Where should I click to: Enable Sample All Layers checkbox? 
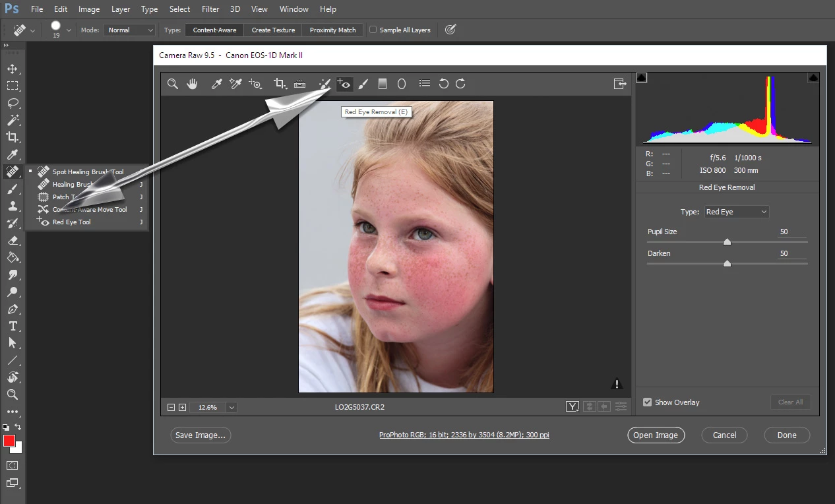click(373, 30)
